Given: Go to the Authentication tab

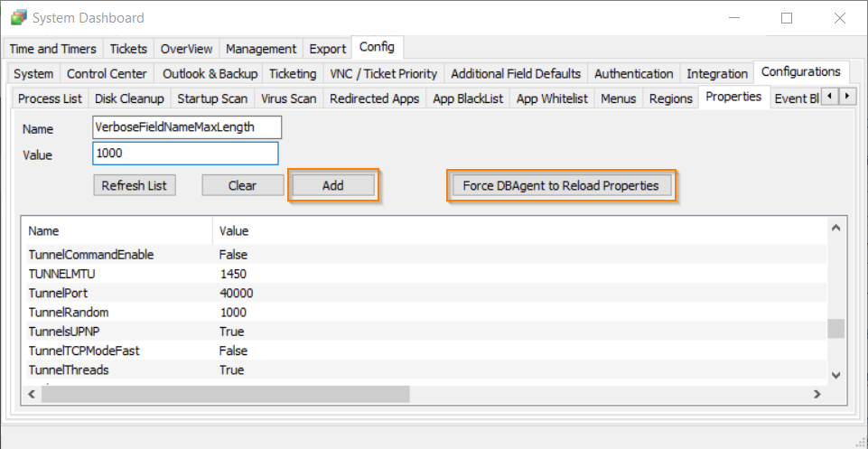Looking at the screenshot, I should coord(633,74).
